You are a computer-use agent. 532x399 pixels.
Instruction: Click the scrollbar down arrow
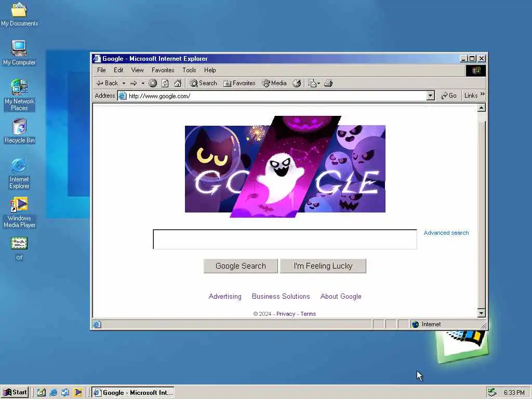click(x=482, y=313)
